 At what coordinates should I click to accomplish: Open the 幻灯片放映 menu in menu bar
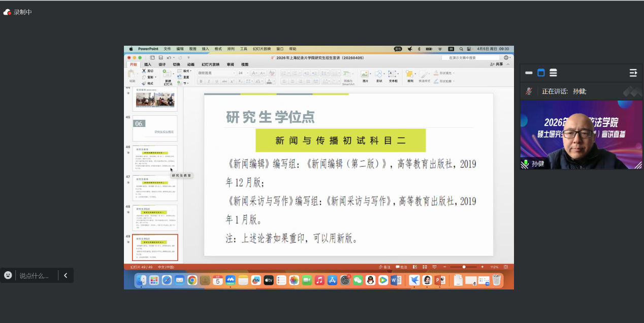point(262,49)
